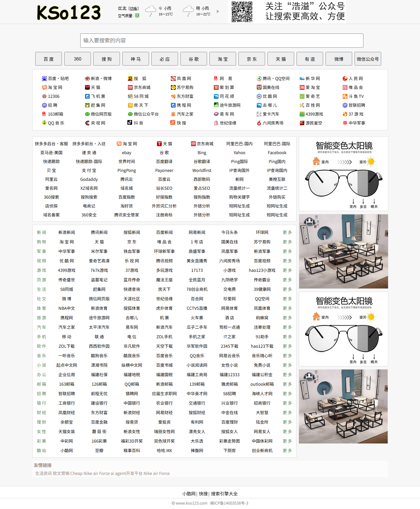The image size is (420, 509).
Task: Select the 百度 search engine button
Action: 49,59
